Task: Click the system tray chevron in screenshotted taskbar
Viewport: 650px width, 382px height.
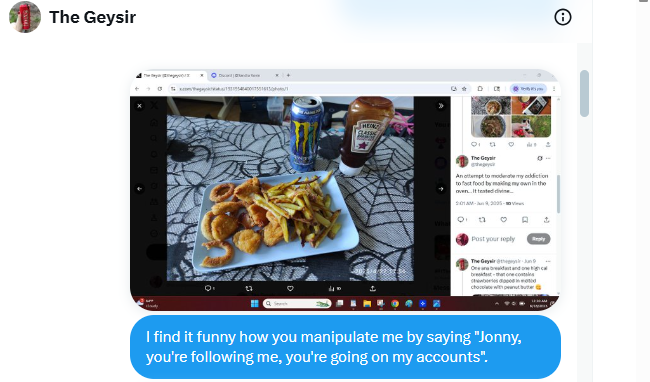Action: (x=497, y=304)
